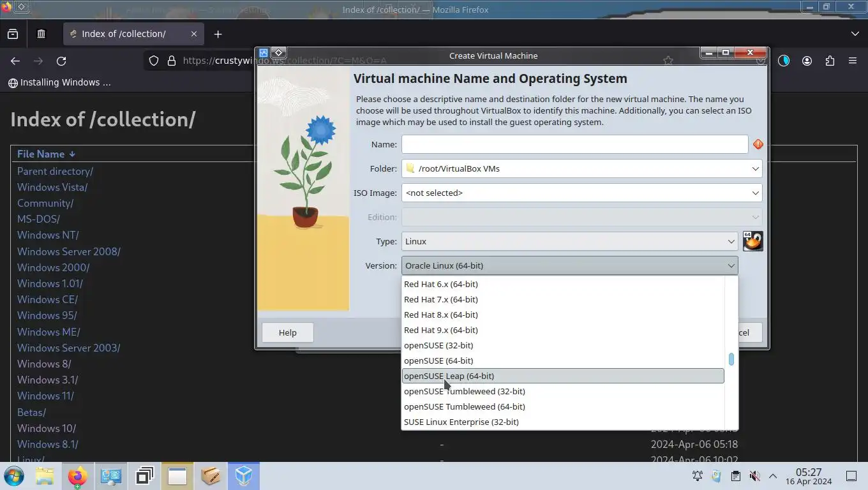
Task: Collapse the Version dropdown Oracle Linux
Action: pyautogui.click(x=569, y=265)
